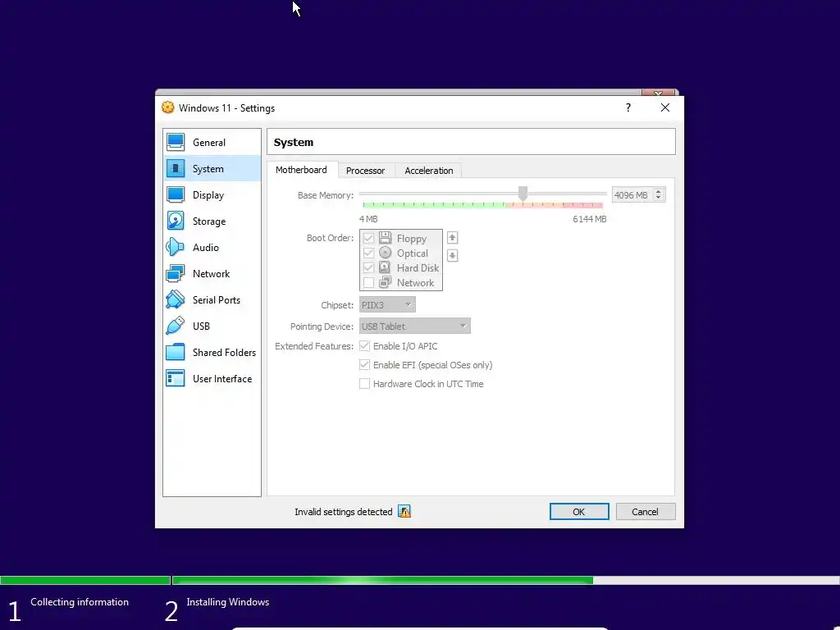This screenshot has width=840, height=630.
Task: Click the help question mark button
Action: (x=628, y=107)
